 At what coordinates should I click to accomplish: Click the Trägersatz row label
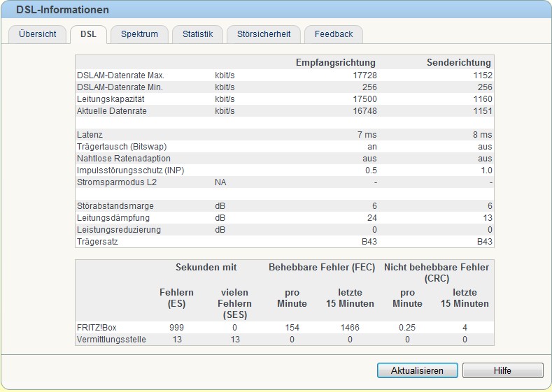coord(97,242)
